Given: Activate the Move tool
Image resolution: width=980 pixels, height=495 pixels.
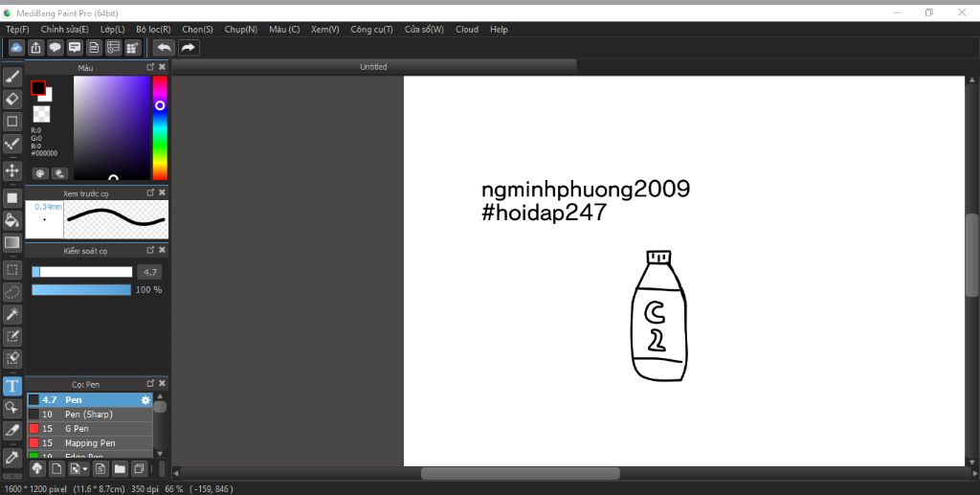Looking at the screenshot, I should click(x=11, y=170).
